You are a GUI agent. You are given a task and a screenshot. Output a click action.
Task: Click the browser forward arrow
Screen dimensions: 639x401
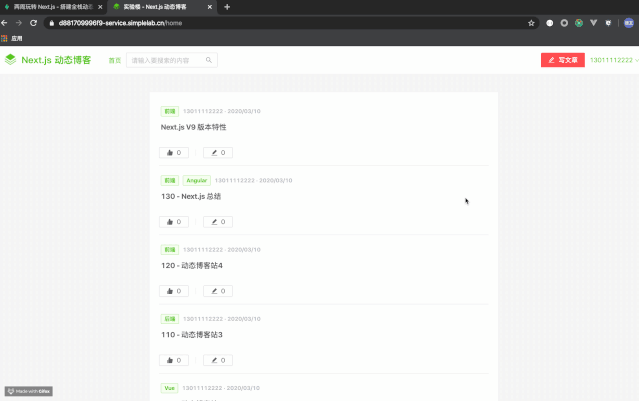(19, 23)
